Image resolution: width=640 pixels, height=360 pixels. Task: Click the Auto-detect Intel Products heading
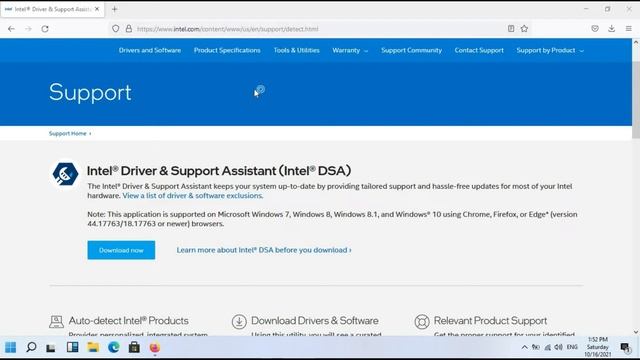[129, 320]
